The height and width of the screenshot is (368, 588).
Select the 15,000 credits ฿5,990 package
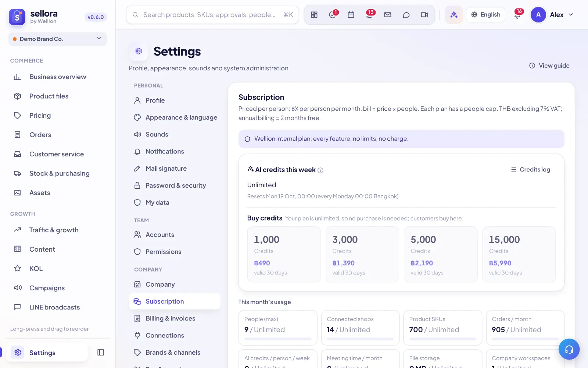[x=519, y=254]
